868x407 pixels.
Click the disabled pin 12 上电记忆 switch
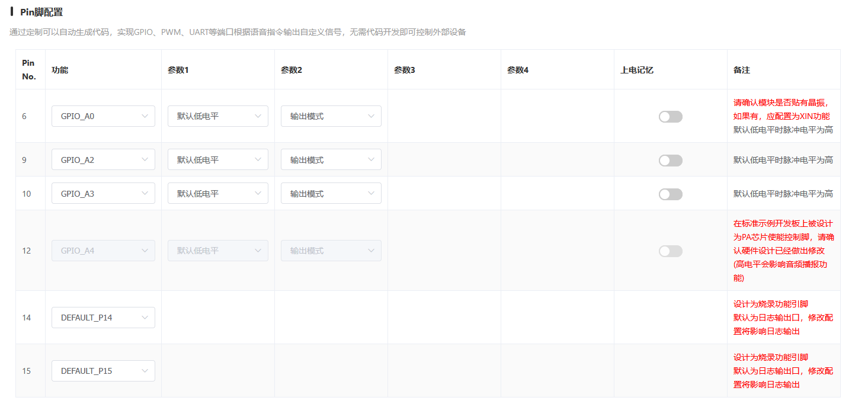pyautogui.click(x=670, y=251)
